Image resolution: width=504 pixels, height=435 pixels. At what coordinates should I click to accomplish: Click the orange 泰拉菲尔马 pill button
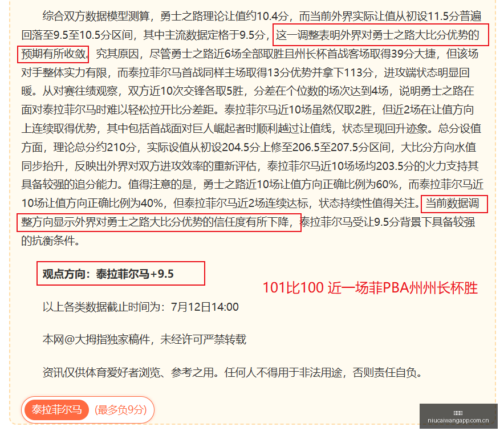pyautogui.click(x=56, y=409)
